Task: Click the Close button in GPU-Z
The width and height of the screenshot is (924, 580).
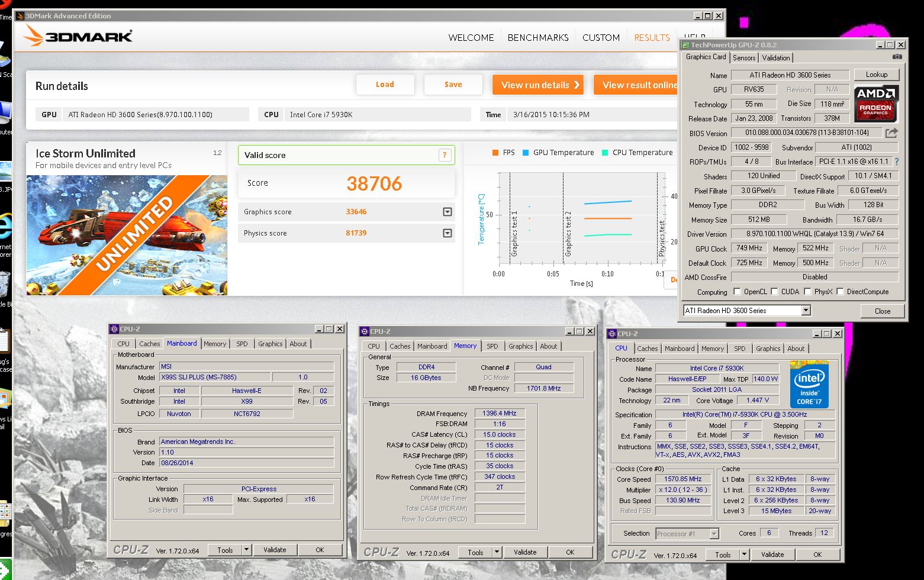Action: [x=882, y=311]
